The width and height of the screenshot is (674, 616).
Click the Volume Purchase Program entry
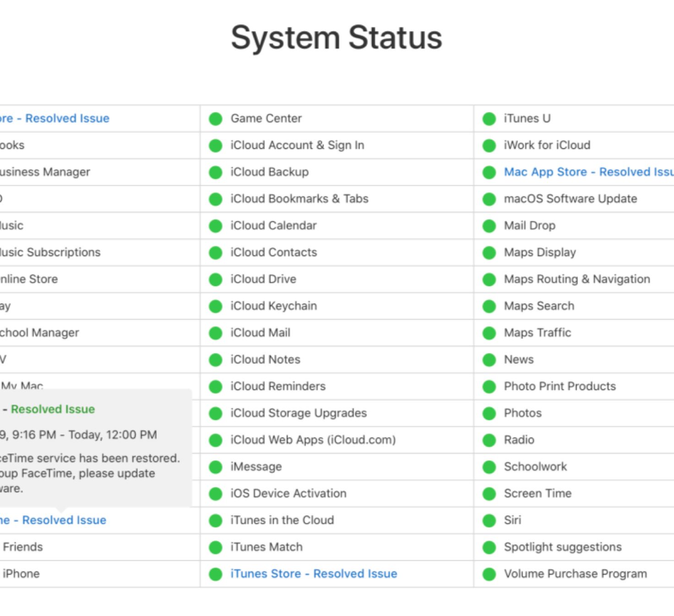pyautogui.click(x=575, y=574)
